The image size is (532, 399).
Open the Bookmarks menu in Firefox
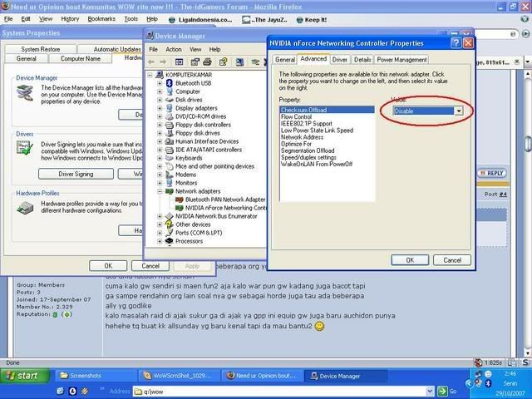coord(101,19)
